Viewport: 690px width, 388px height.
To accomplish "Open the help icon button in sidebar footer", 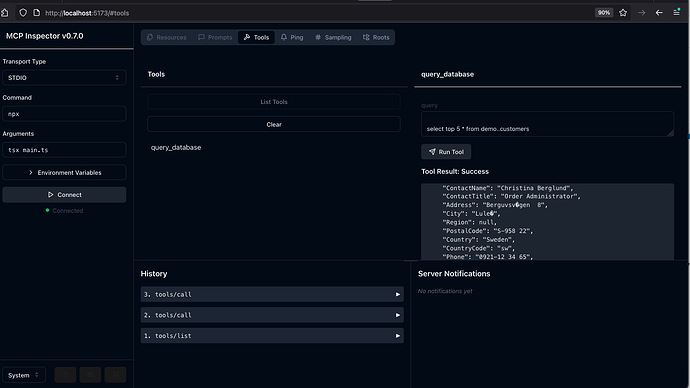I will [65, 375].
